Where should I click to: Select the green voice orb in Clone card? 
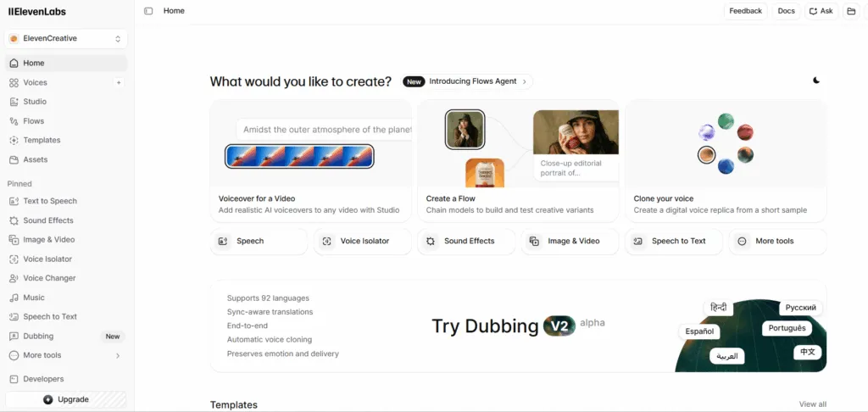pos(726,121)
